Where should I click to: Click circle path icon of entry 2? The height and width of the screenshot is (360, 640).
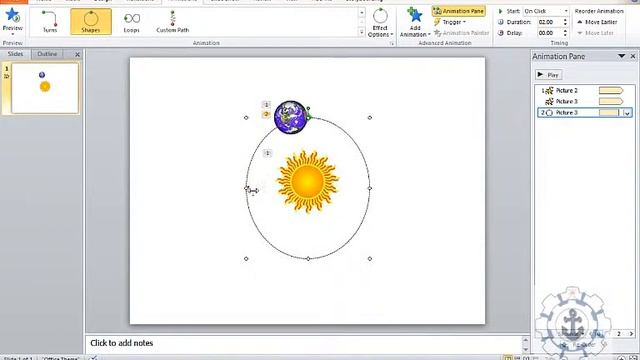pos(549,113)
